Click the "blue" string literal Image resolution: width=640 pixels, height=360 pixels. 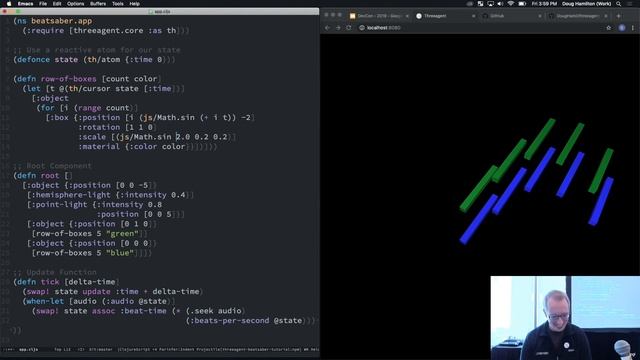tap(120, 253)
